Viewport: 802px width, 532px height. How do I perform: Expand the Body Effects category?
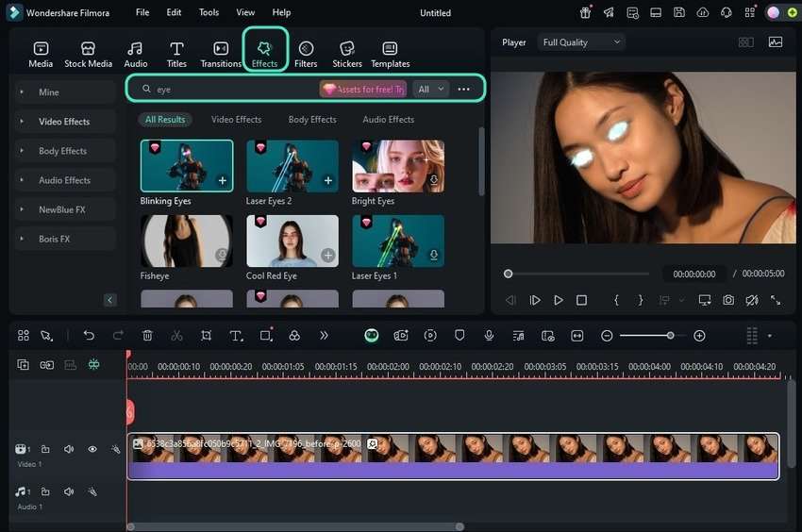coord(62,151)
